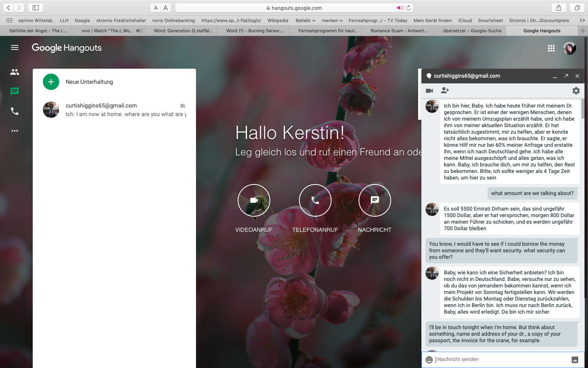The width and height of the screenshot is (588, 368).
Task: Expand the Beliebt bookmarks folder
Action: [305, 20]
